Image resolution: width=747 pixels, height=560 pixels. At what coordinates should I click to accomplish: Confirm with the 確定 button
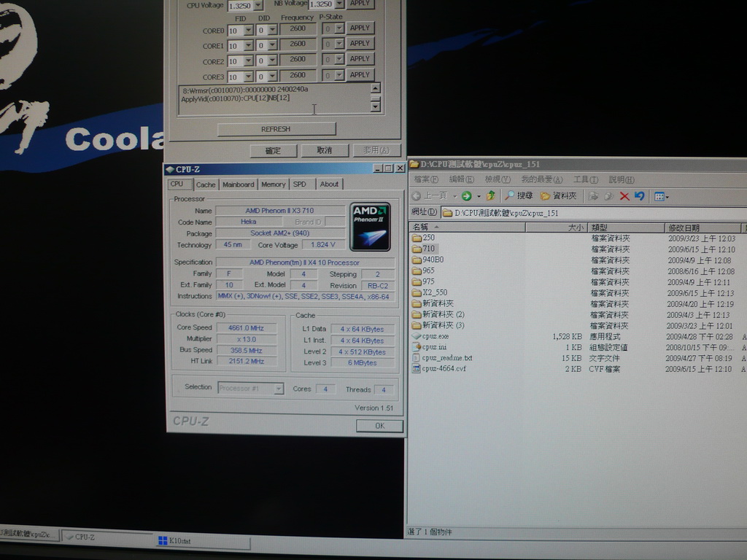[x=273, y=151]
